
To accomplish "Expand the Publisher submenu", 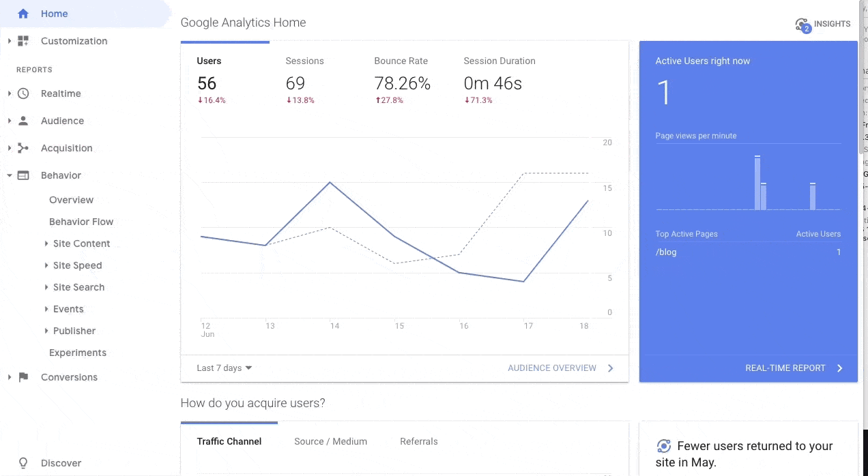I will point(46,331).
